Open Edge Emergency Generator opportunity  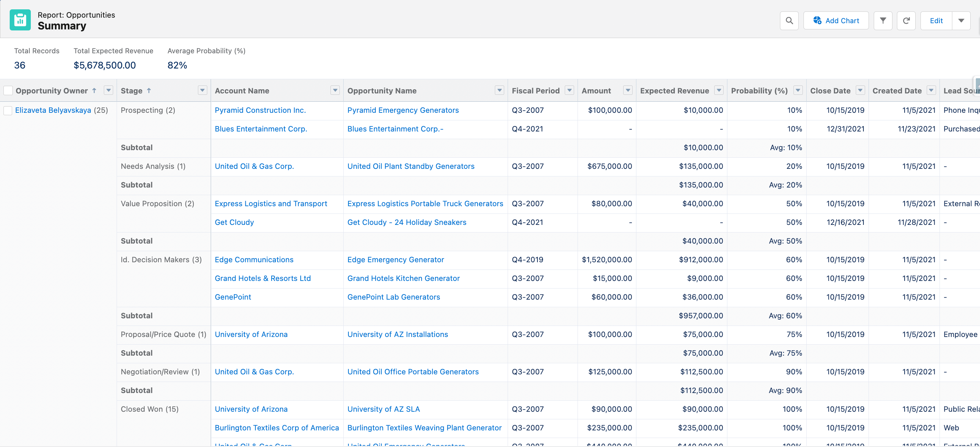[396, 259]
